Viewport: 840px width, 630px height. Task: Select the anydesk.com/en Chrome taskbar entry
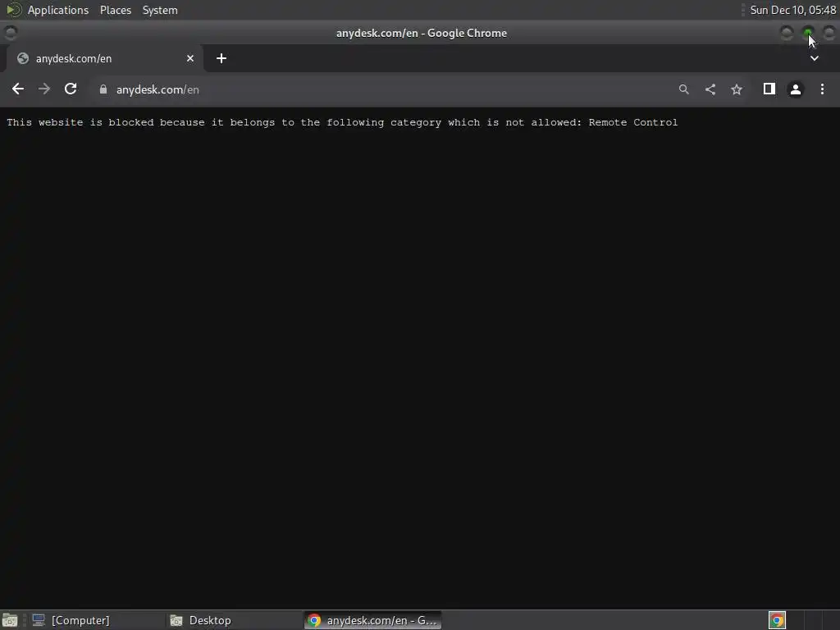click(x=373, y=620)
